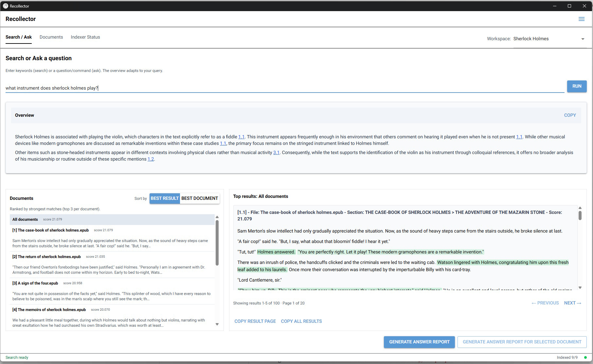Click the top results scrollbar thumb

pos(580,215)
